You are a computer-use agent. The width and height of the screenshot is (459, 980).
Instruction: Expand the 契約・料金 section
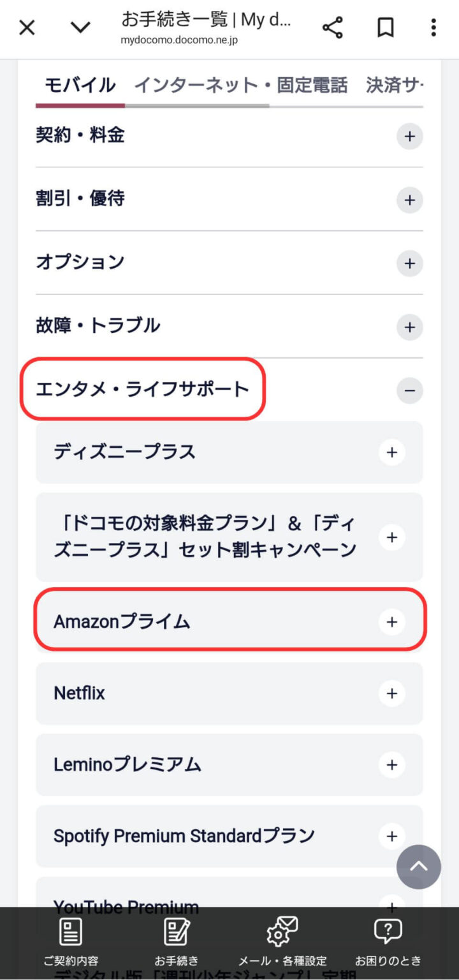[x=229, y=136]
